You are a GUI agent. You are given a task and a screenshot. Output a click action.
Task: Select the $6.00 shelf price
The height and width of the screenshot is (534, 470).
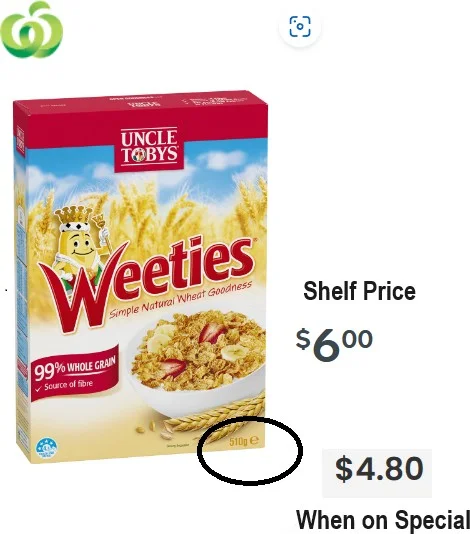coord(334,344)
